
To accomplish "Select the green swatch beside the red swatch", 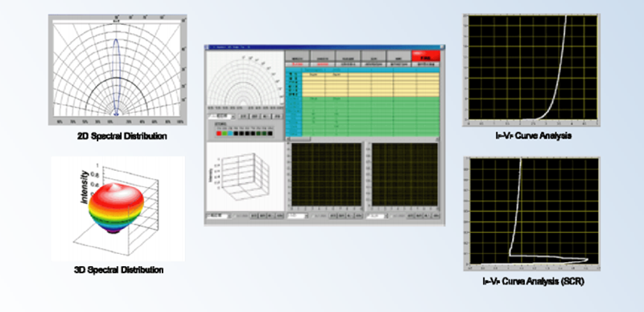I will pos(225,133).
